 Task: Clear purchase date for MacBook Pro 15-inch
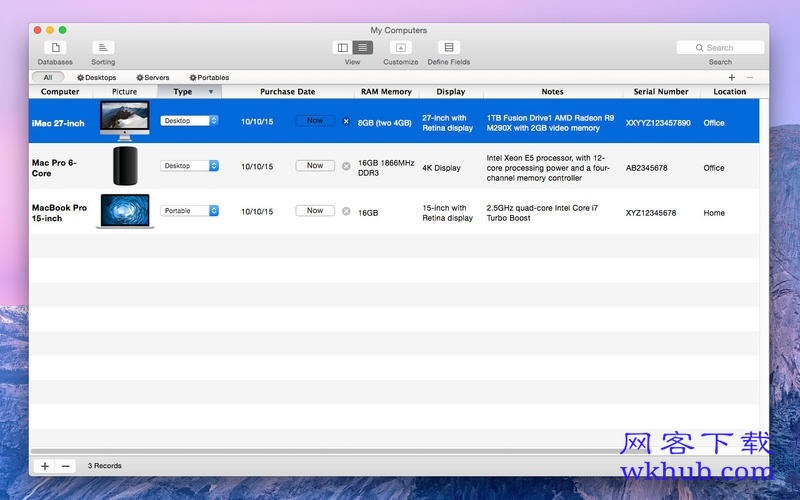pos(346,211)
